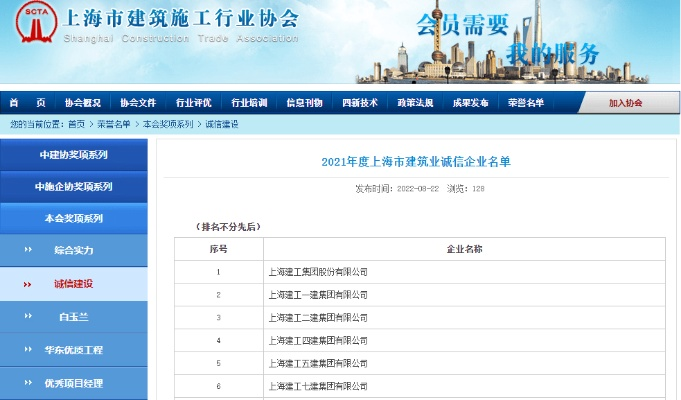Open the 优秀项目经理 sidebar item
The image size is (681, 400).
point(74,383)
